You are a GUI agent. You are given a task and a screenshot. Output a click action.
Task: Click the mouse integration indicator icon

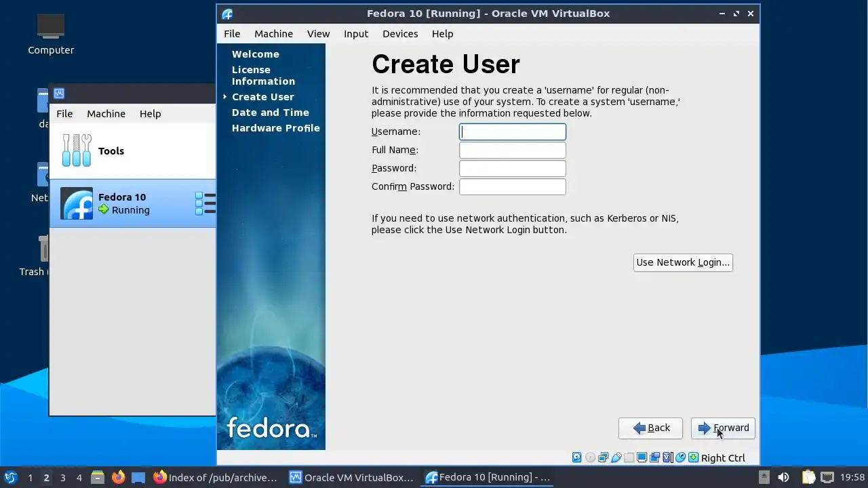click(x=681, y=457)
